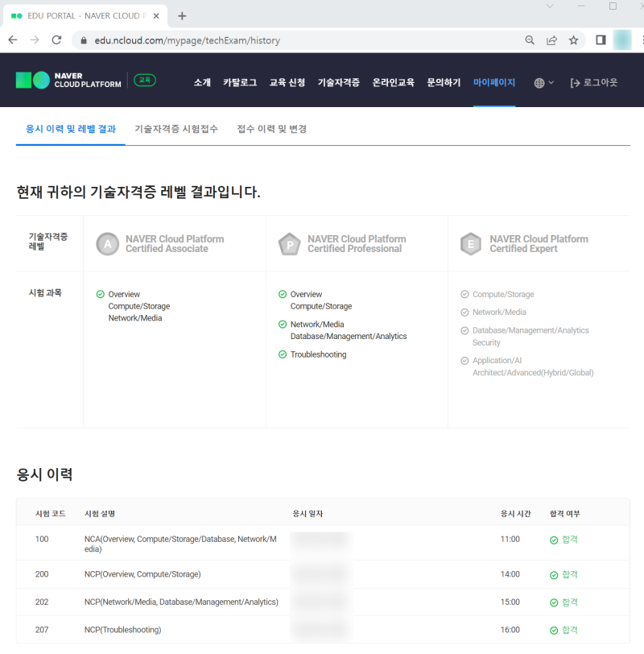
Task: Open the 교육 신청 menu
Action: (x=287, y=83)
